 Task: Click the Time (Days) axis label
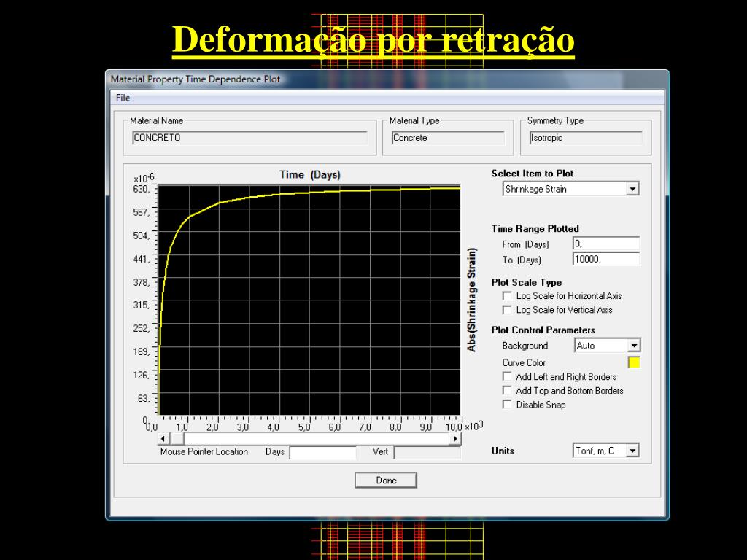click(x=310, y=175)
